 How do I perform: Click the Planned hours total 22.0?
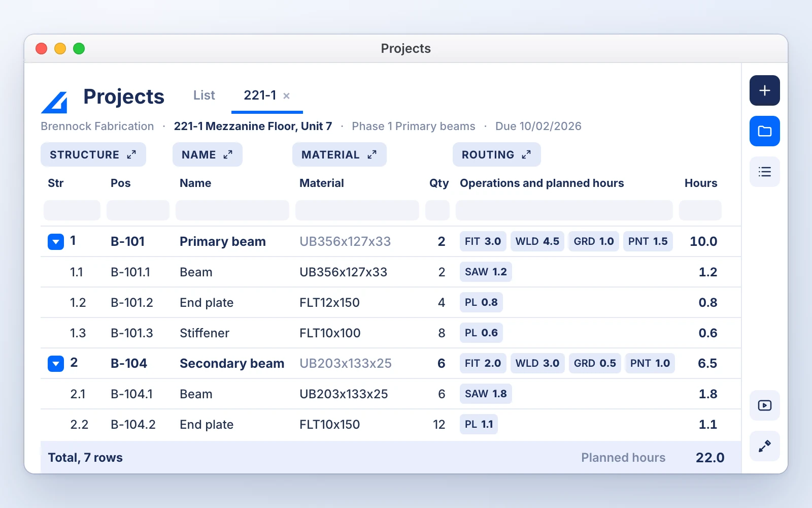pos(710,458)
